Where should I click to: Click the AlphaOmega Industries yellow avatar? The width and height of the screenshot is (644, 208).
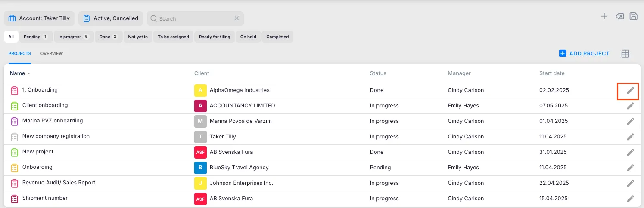click(200, 90)
